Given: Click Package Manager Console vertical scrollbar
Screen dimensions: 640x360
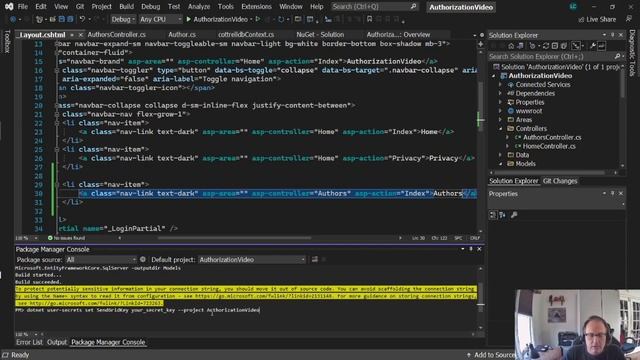Looking at the screenshot, I should pos(480,298).
